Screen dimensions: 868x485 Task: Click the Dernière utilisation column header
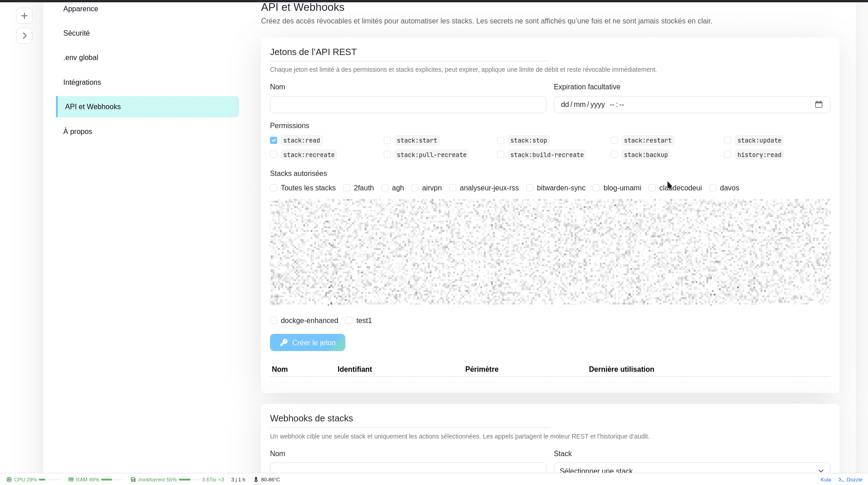(x=622, y=369)
